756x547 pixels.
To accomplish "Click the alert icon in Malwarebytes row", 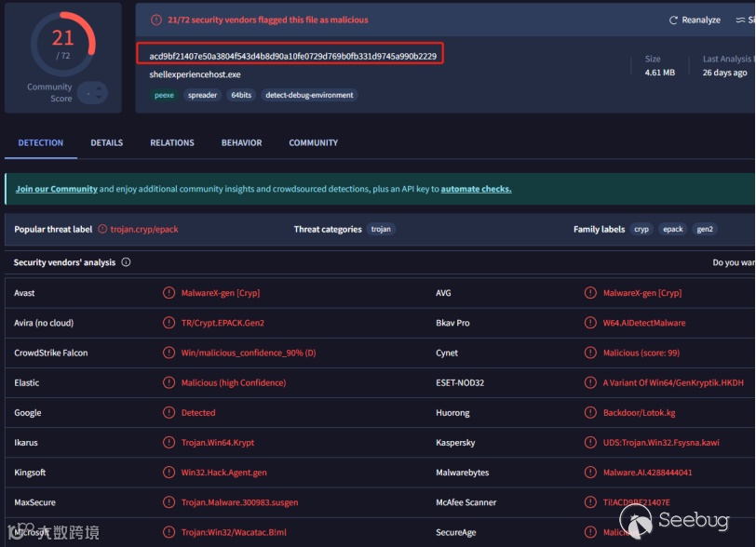I will 590,472.
